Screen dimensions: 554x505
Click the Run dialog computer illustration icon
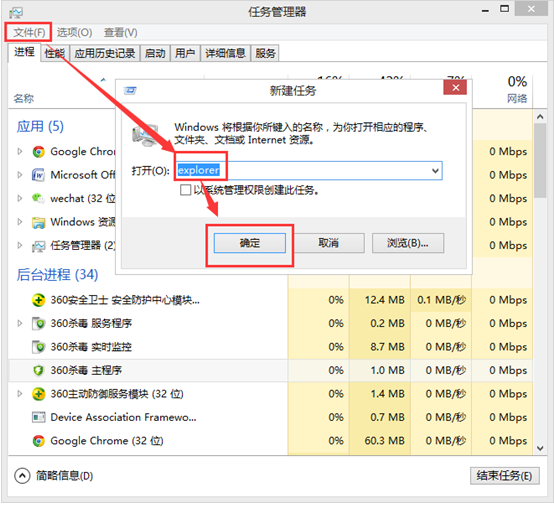click(x=146, y=135)
